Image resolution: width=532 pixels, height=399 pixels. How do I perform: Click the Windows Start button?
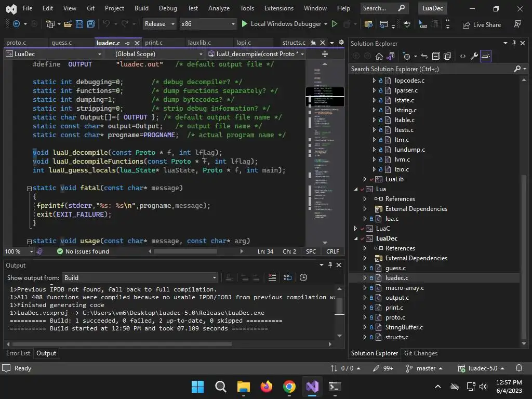pos(197,387)
